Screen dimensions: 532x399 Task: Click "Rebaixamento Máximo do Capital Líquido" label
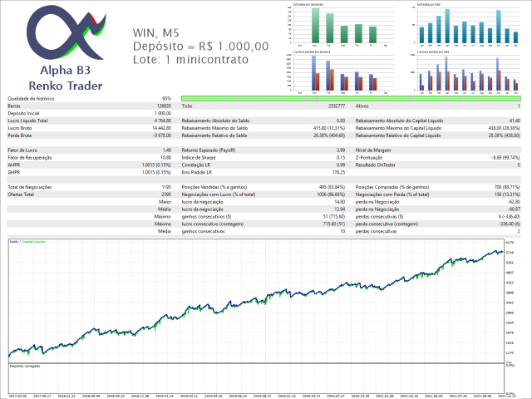tap(398, 128)
